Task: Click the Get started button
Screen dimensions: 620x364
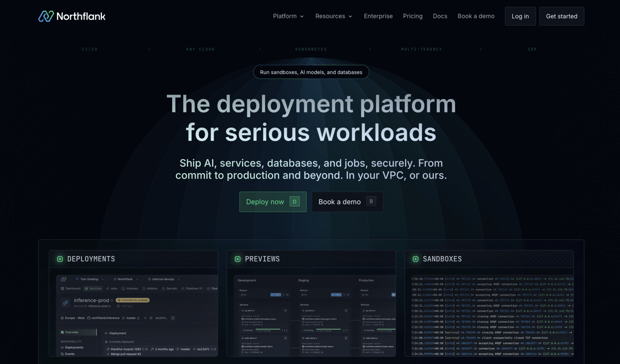Action: pyautogui.click(x=562, y=16)
